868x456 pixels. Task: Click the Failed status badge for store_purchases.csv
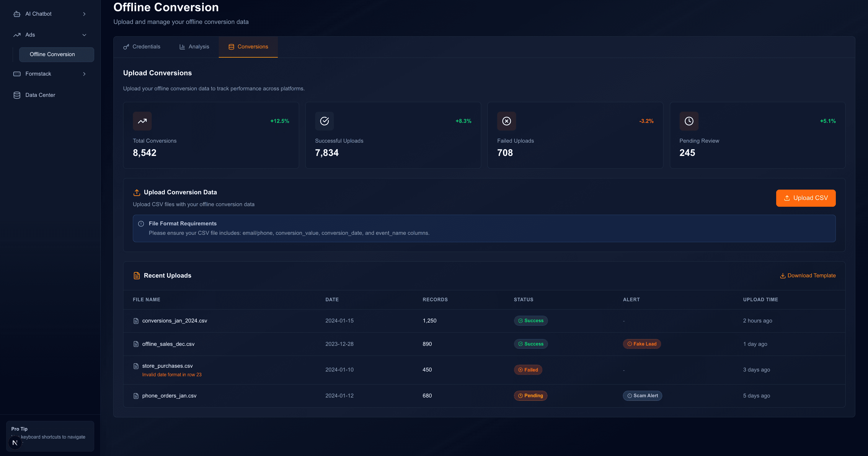(528, 369)
